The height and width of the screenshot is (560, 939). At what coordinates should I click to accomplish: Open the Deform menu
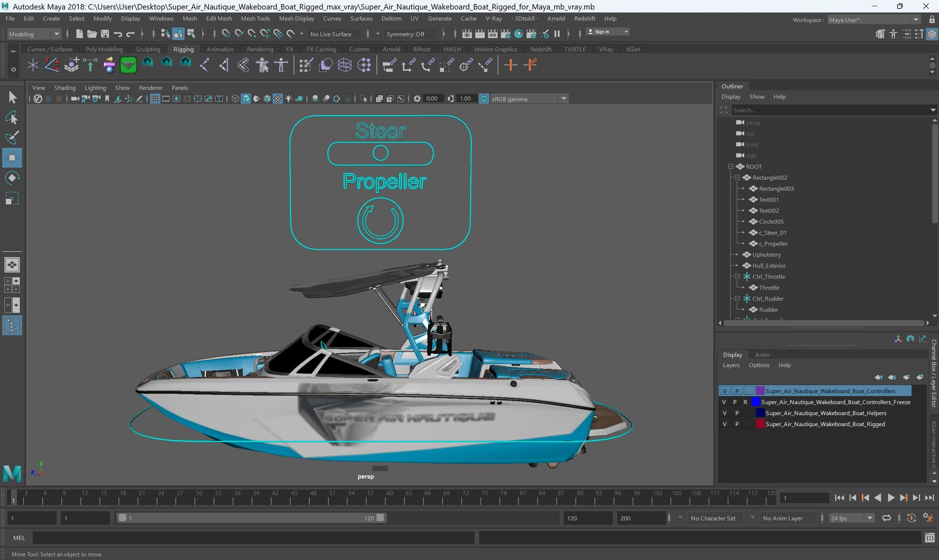click(391, 19)
